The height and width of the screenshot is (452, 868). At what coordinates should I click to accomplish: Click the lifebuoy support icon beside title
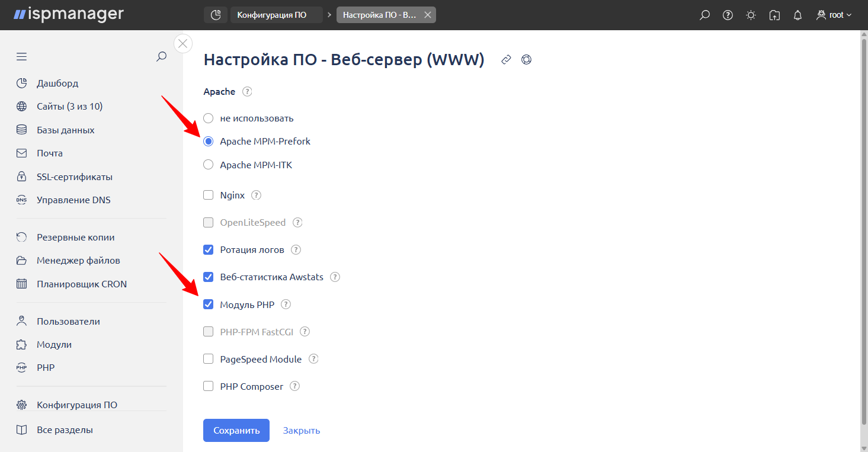[x=526, y=60]
